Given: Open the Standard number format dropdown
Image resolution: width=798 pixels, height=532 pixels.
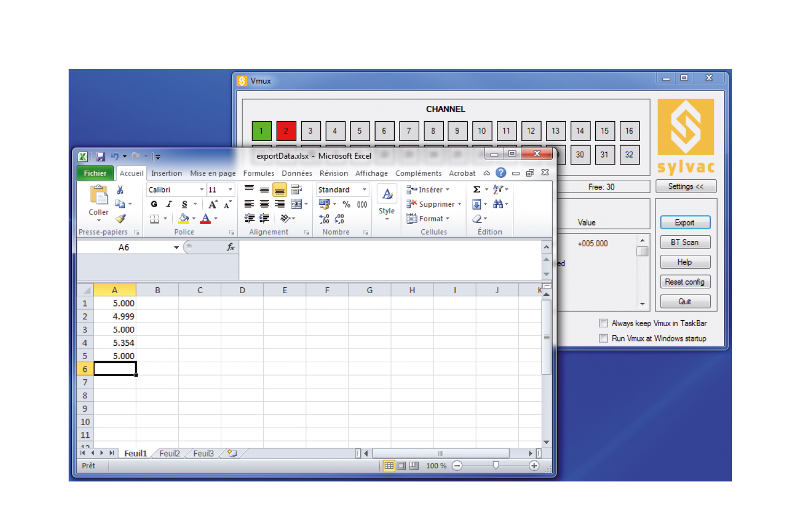Looking at the screenshot, I should click(x=364, y=190).
